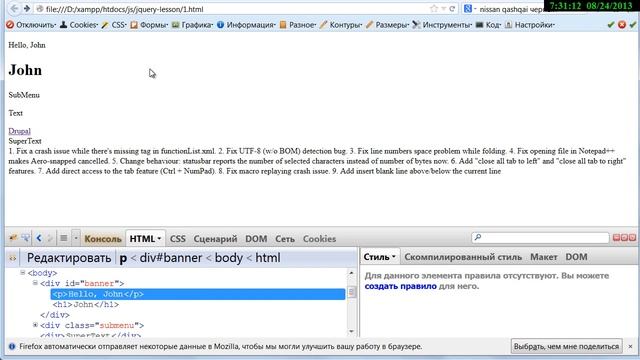Click the Firebug bug logo icon
The width and height of the screenshot is (640, 360).
pos(13,238)
